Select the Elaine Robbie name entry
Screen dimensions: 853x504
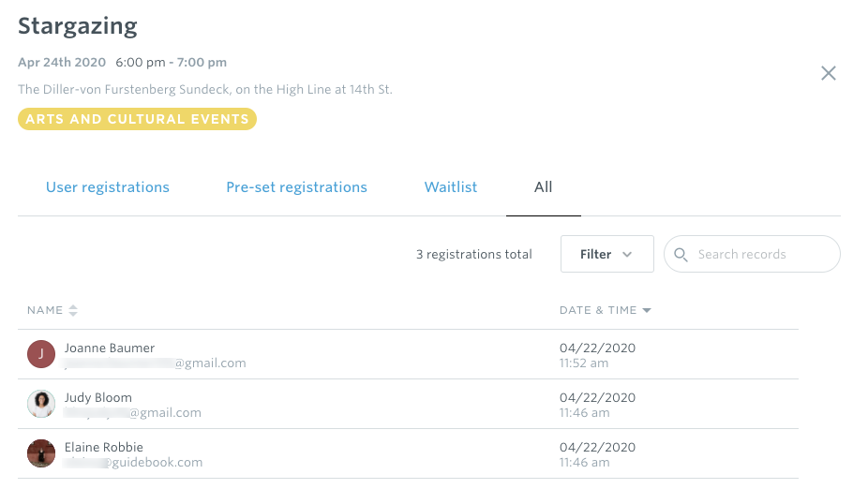[x=104, y=447]
